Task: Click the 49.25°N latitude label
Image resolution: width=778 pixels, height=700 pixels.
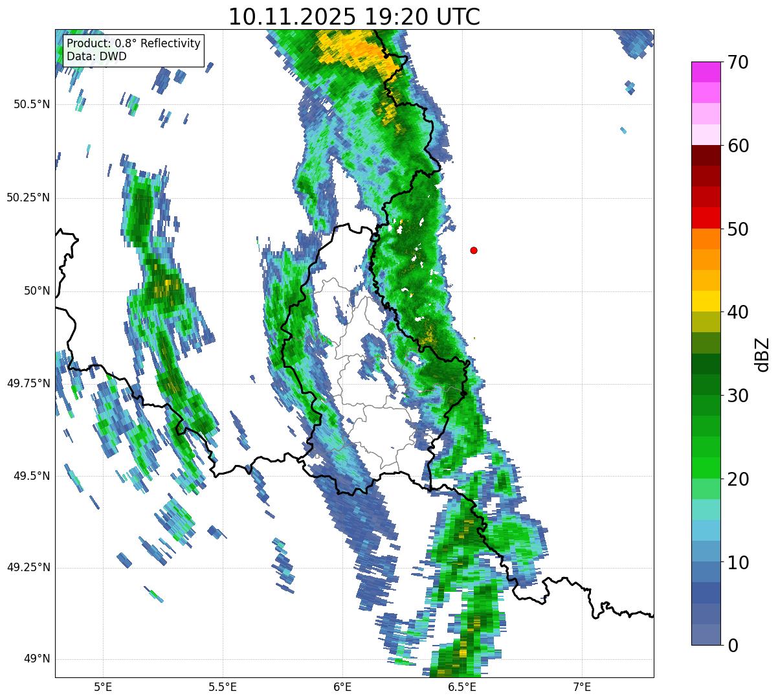Action: (x=28, y=567)
